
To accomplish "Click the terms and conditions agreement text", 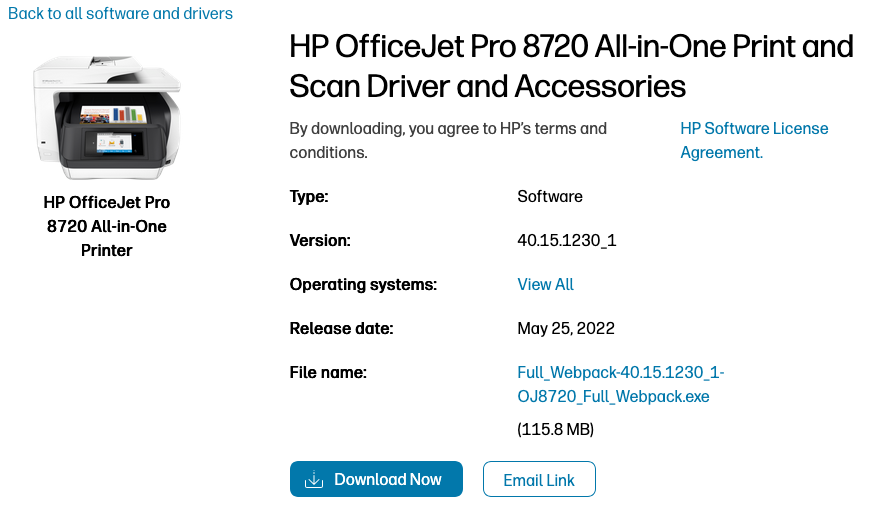I will coord(448,140).
